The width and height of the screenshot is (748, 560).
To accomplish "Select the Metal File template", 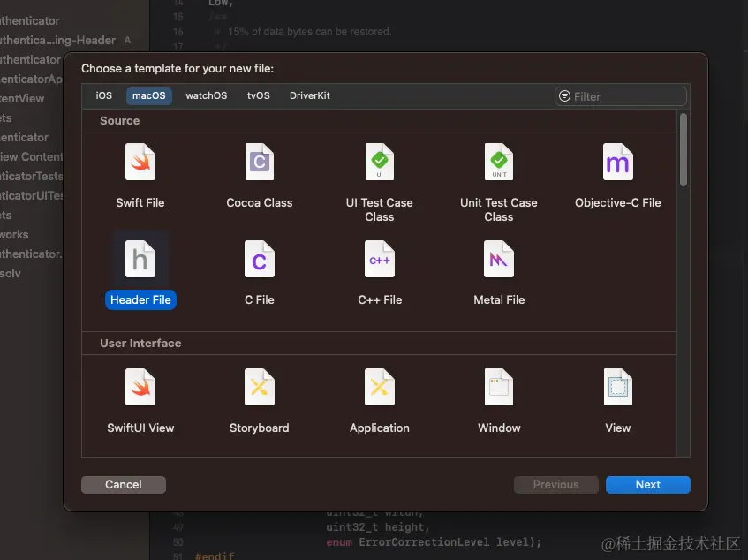I will tap(498, 270).
